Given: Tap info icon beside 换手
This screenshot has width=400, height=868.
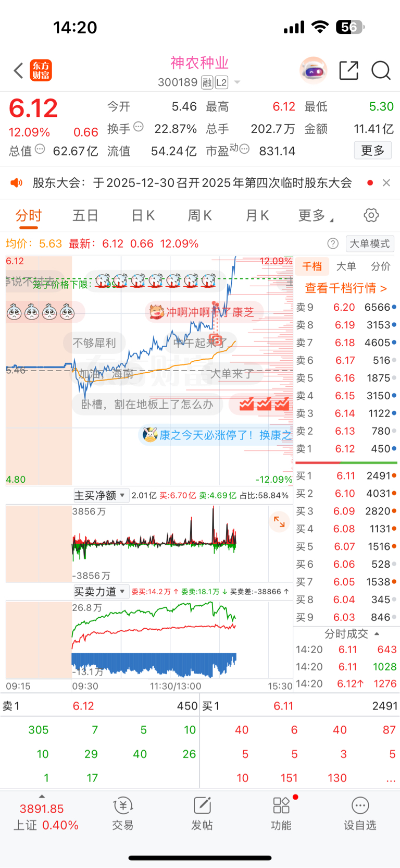Looking at the screenshot, I should point(139,126).
